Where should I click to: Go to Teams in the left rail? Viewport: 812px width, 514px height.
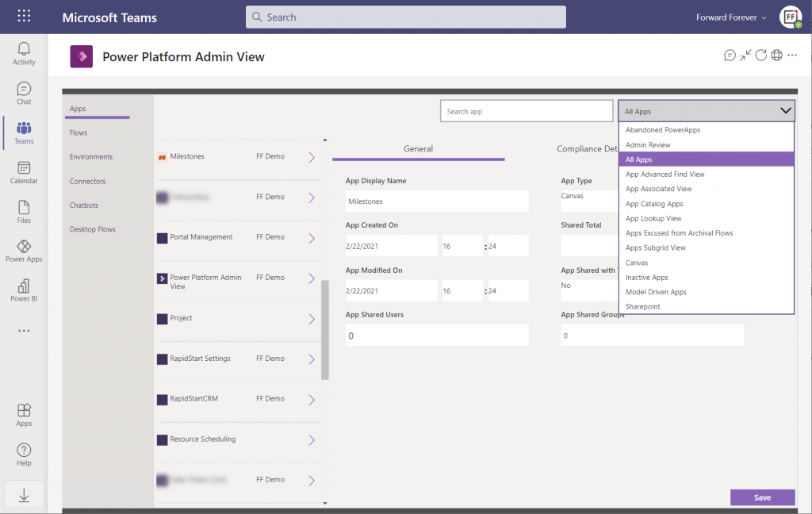(x=24, y=133)
